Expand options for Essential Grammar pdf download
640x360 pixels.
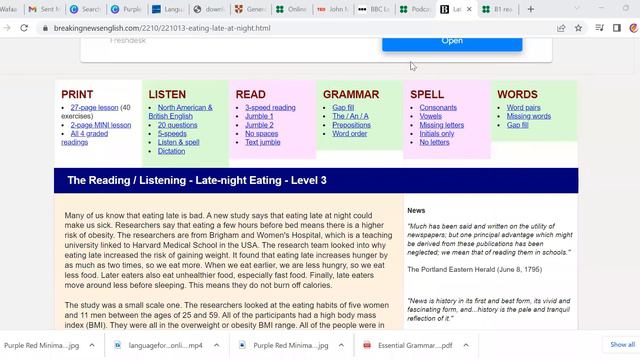(x=466, y=345)
